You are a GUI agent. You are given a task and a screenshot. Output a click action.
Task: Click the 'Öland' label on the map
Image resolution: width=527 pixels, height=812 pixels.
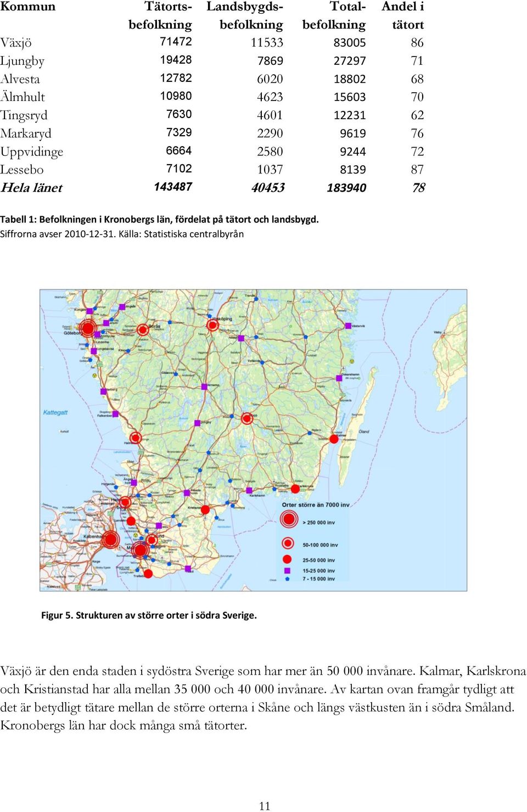[364, 432]
